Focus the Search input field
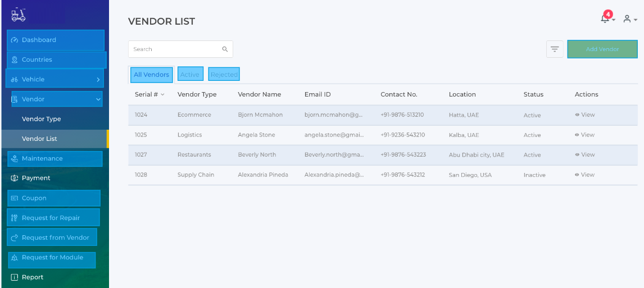Screen dimensions: 644x288 [180, 49]
